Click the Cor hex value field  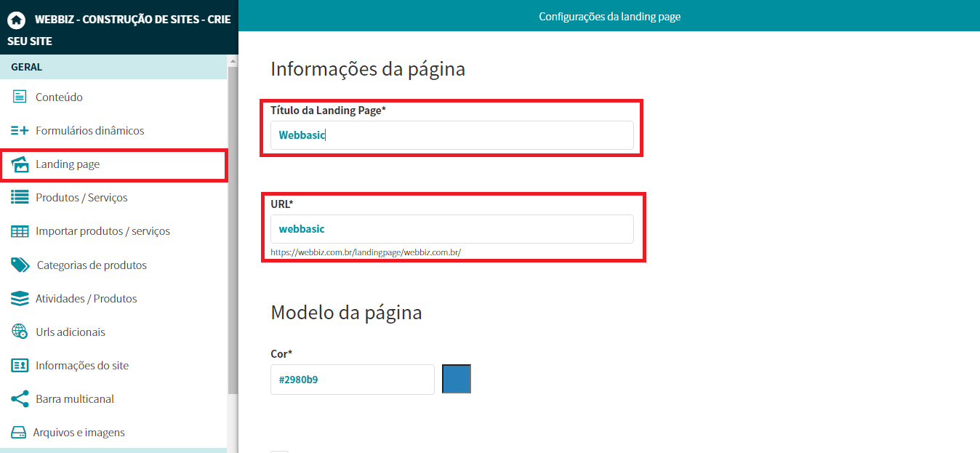pyautogui.click(x=352, y=379)
